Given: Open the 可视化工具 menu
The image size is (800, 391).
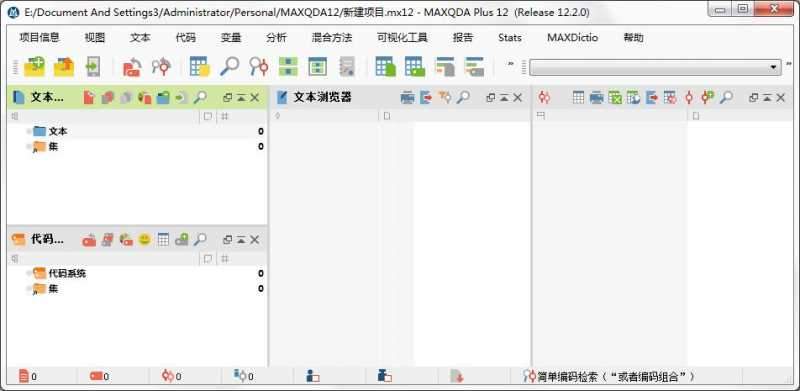Looking at the screenshot, I should pos(402,37).
